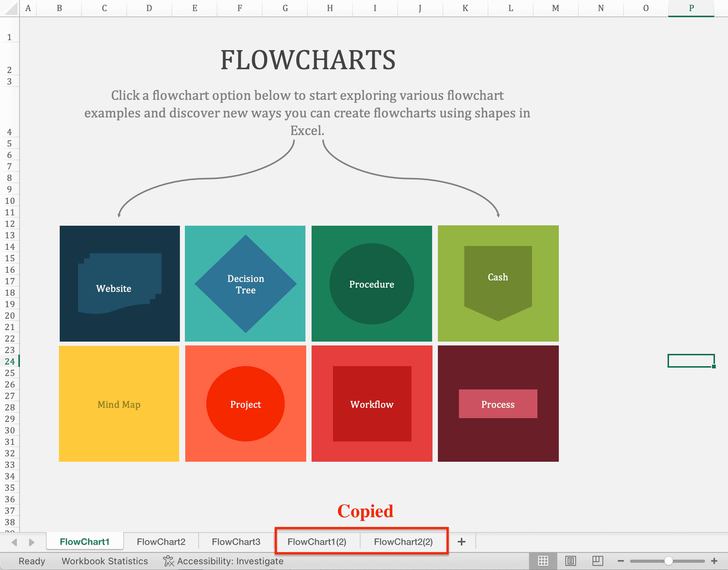Open the FlowChart3 sheet tab
The height and width of the screenshot is (570, 728).
(x=236, y=542)
